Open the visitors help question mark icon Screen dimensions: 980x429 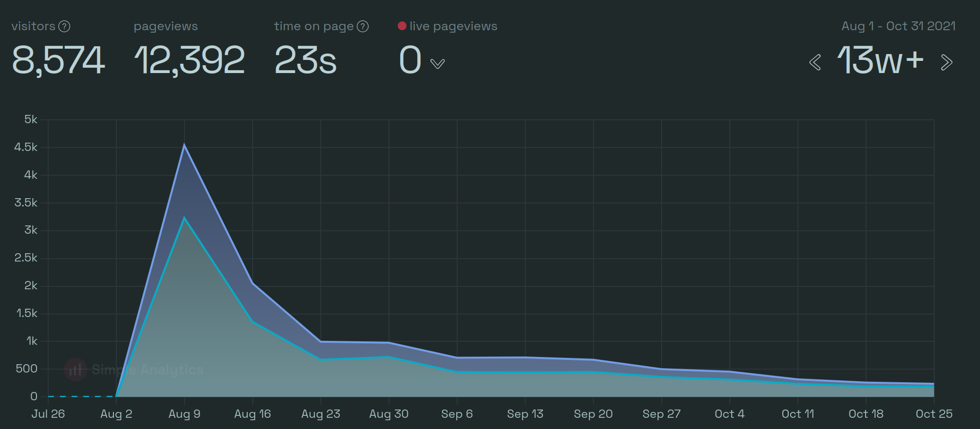tap(64, 26)
